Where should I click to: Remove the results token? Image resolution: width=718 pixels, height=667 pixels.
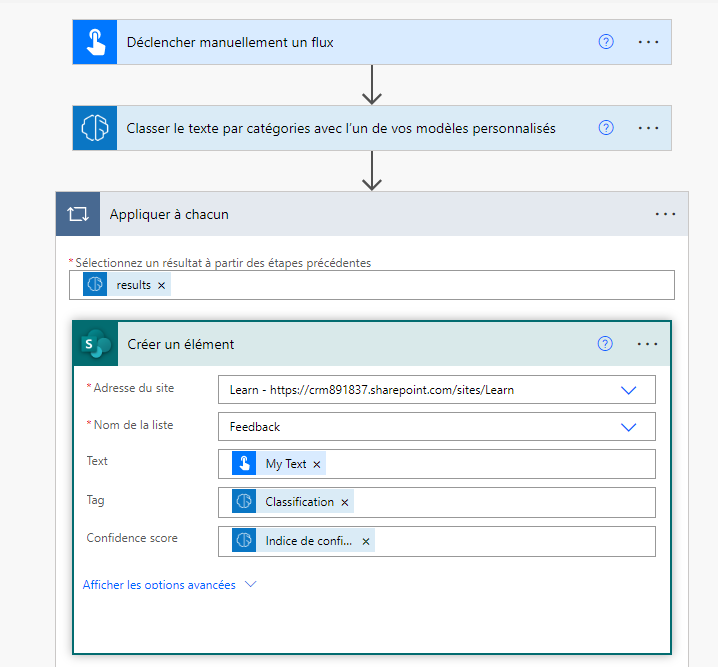coord(162,285)
